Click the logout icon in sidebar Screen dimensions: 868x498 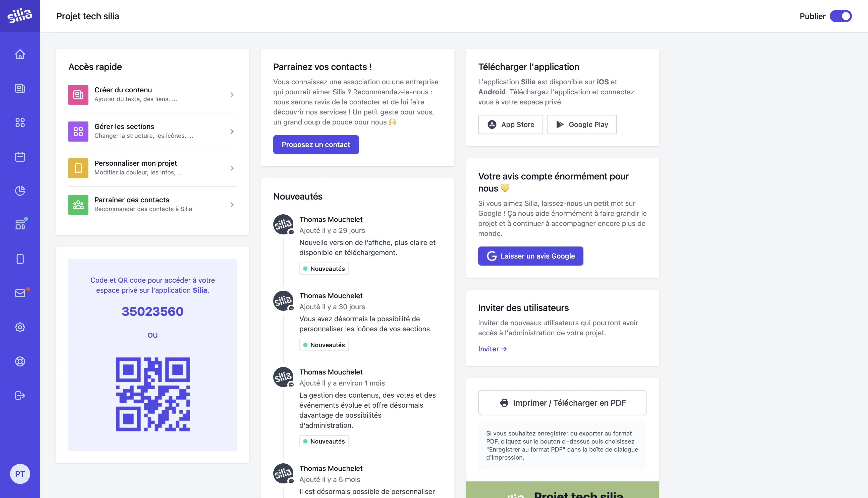(20, 396)
